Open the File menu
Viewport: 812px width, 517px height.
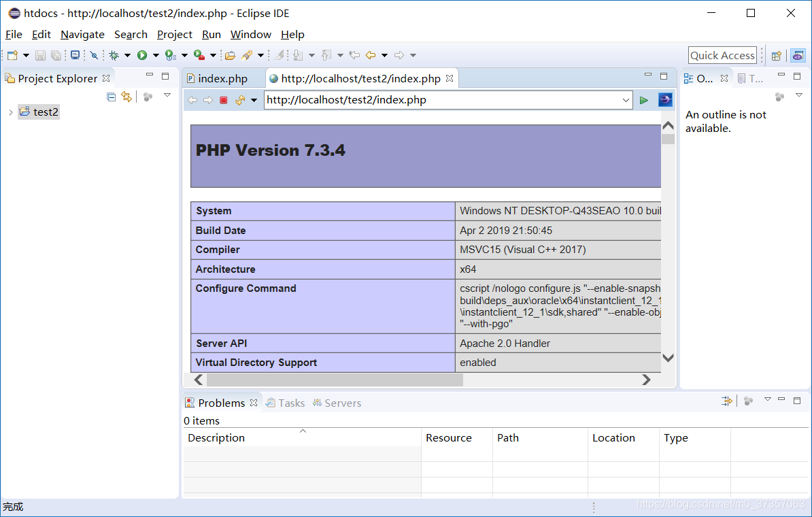(x=14, y=34)
